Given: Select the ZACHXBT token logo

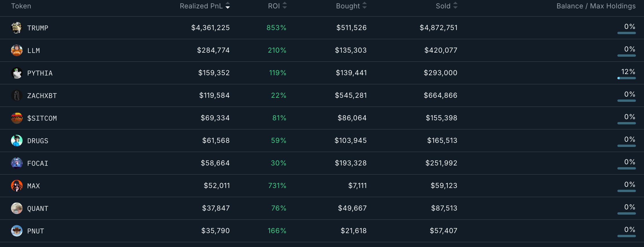Looking at the screenshot, I should coord(16,95).
